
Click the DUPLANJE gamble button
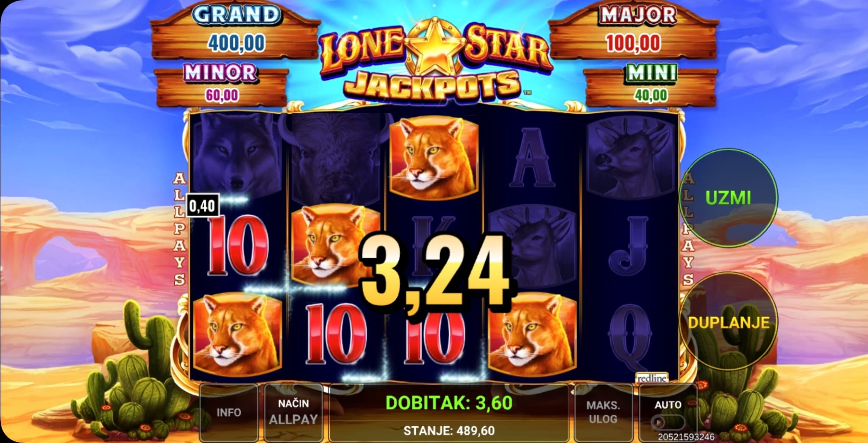729,323
